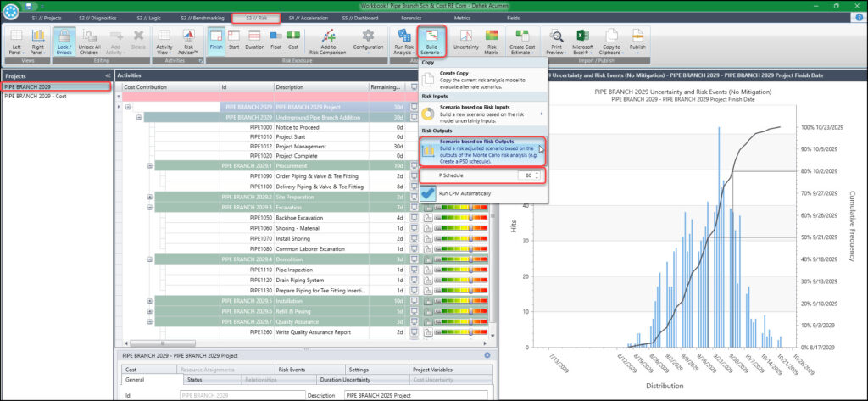Open the Right Panel views dropdown

[37, 41]
